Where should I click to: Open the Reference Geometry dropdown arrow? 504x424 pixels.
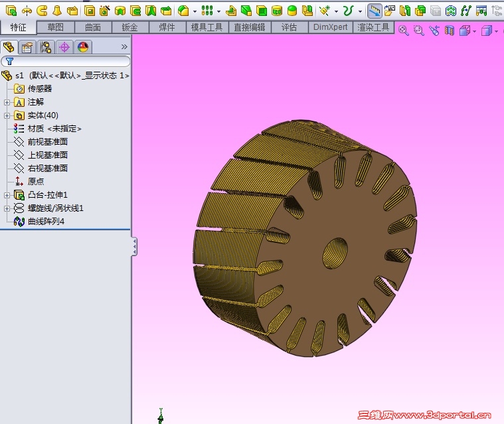336,11
